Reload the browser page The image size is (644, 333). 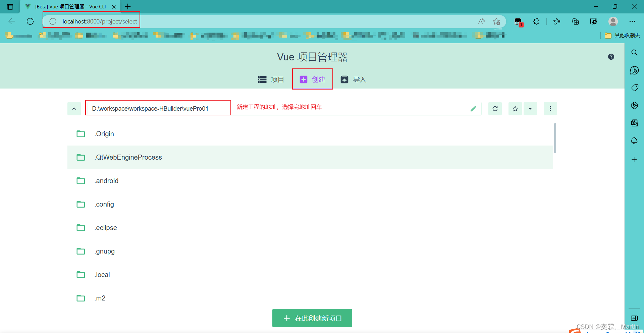click(x=30, y=21)
